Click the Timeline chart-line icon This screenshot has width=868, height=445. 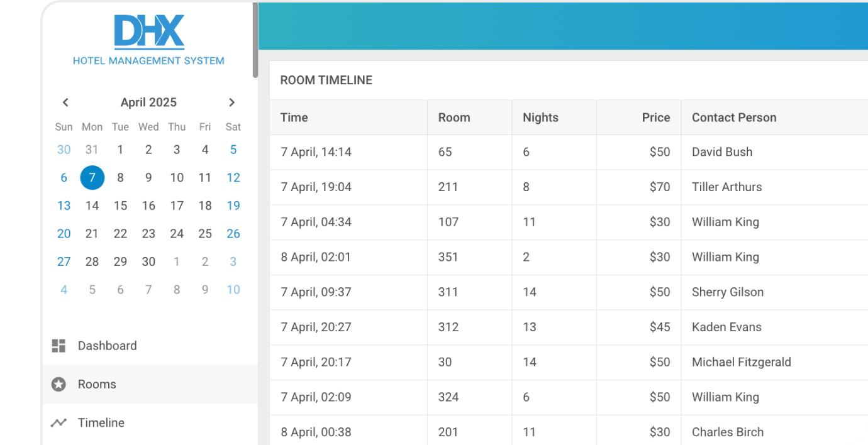[x=58, y=422]
